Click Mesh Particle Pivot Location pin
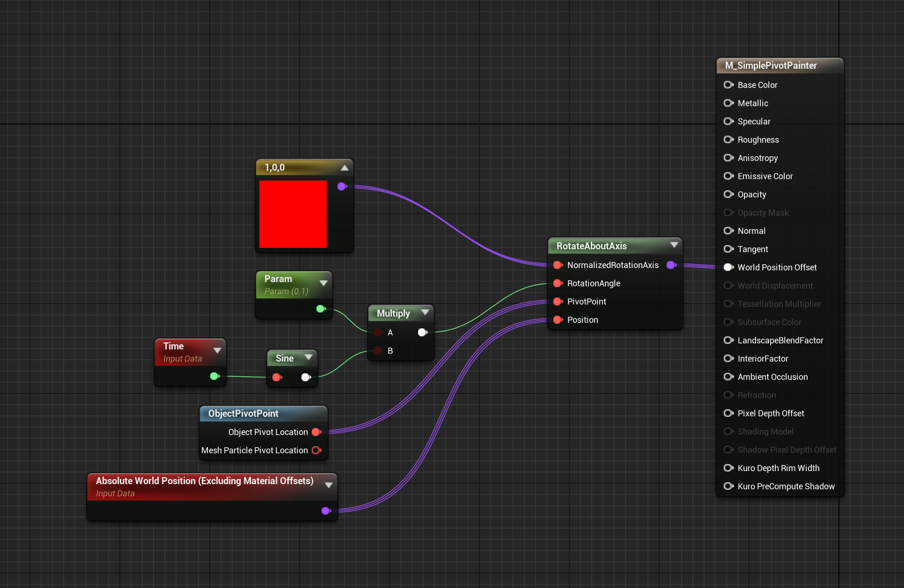904x588 pixels. point(316,450)
